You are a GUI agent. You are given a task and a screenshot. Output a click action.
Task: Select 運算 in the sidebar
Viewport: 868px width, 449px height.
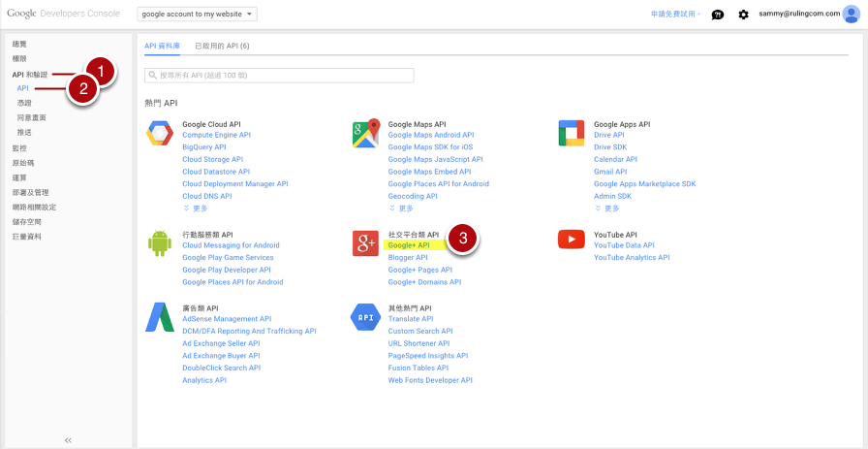tap(19, 177)
